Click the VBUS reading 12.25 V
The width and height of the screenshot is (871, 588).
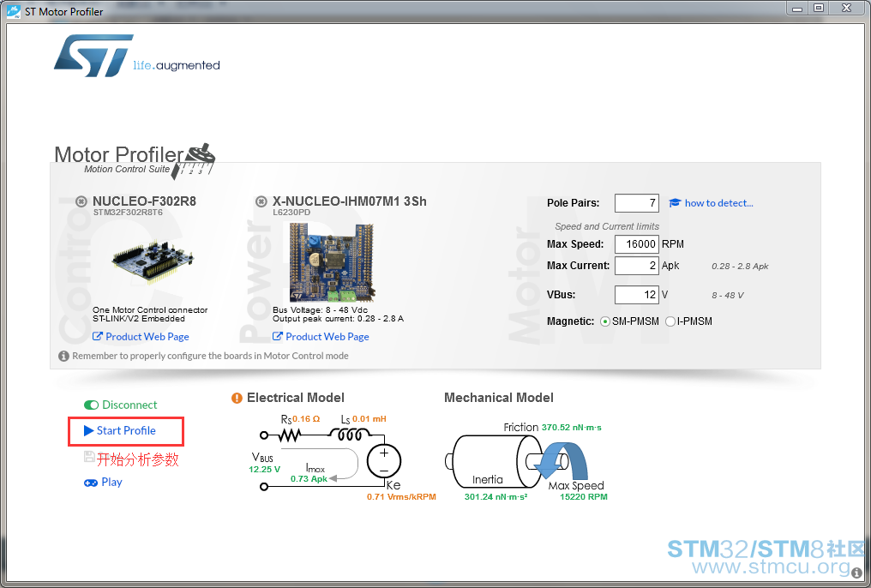[x=264, y=469]
